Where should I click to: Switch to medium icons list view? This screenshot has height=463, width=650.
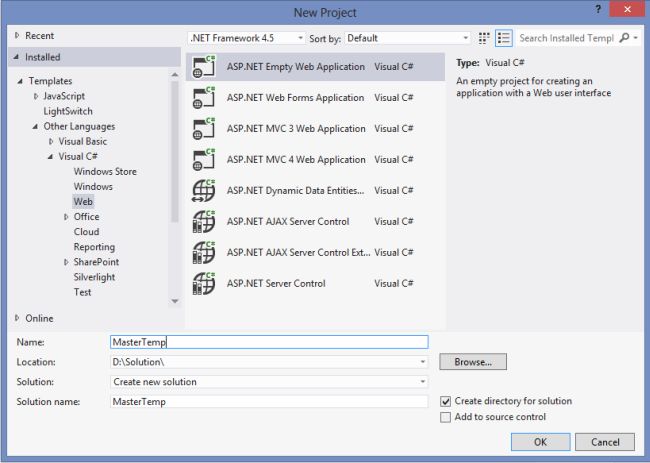(x=504, y=38)
